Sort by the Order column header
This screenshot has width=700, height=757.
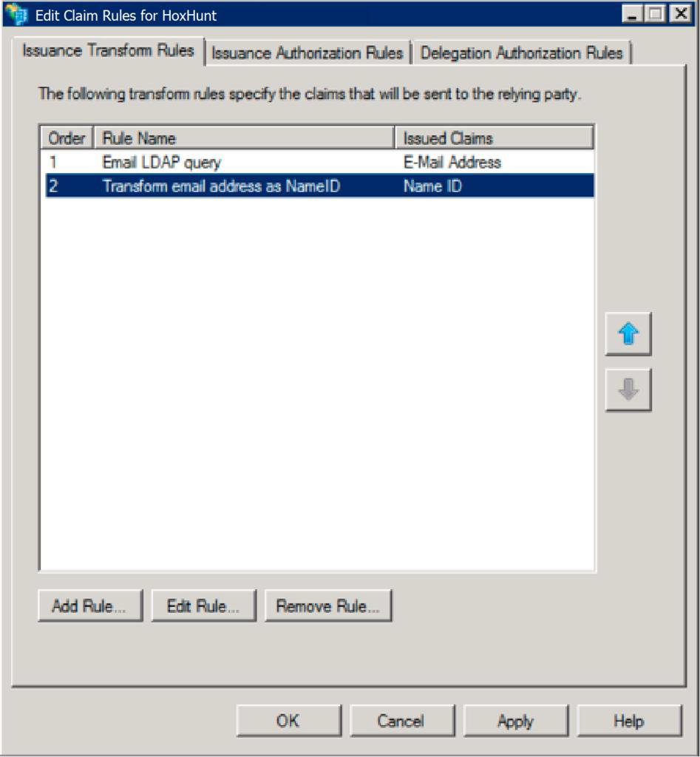click(x=67, y=138)
